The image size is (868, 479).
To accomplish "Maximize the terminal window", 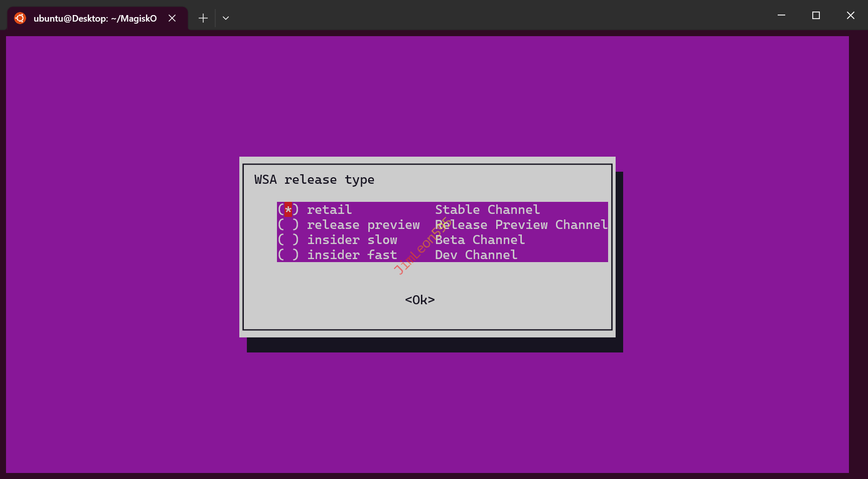I will (x=816, y=16).
